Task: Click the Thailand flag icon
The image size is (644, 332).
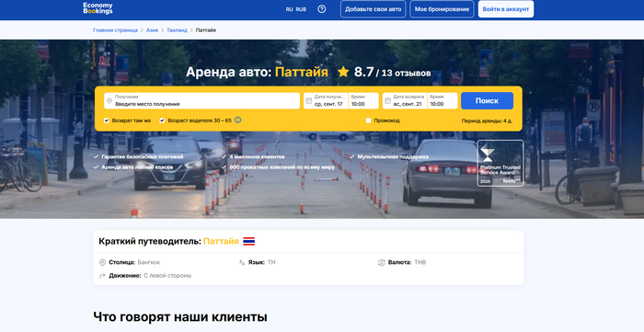Action: [x=249, y=241]
